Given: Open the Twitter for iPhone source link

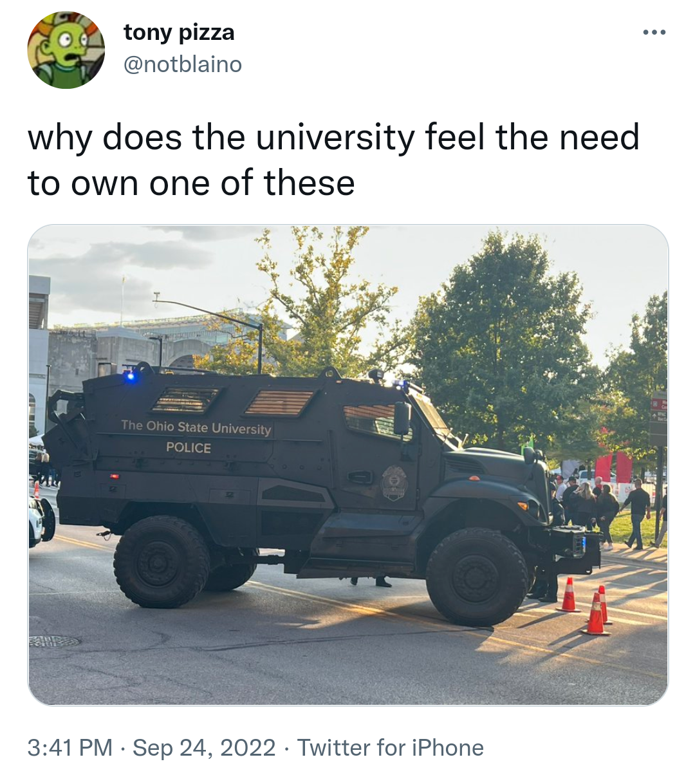Looking at the screenshot, I should click(x=391, y=748).
